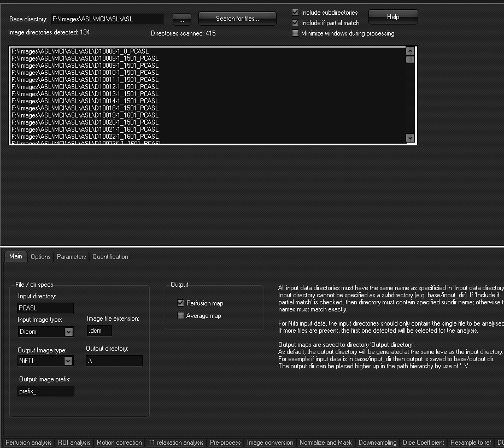Open the Parameters tab
The height and width of the screenshot is (448, 504).
coord(72,257)
